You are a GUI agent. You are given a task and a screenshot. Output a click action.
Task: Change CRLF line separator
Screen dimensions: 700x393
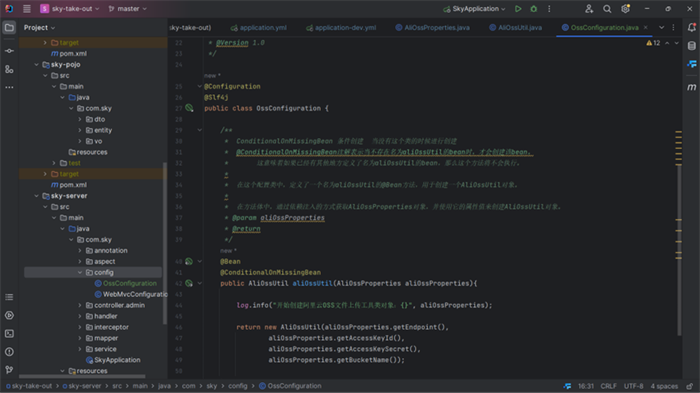608,386
